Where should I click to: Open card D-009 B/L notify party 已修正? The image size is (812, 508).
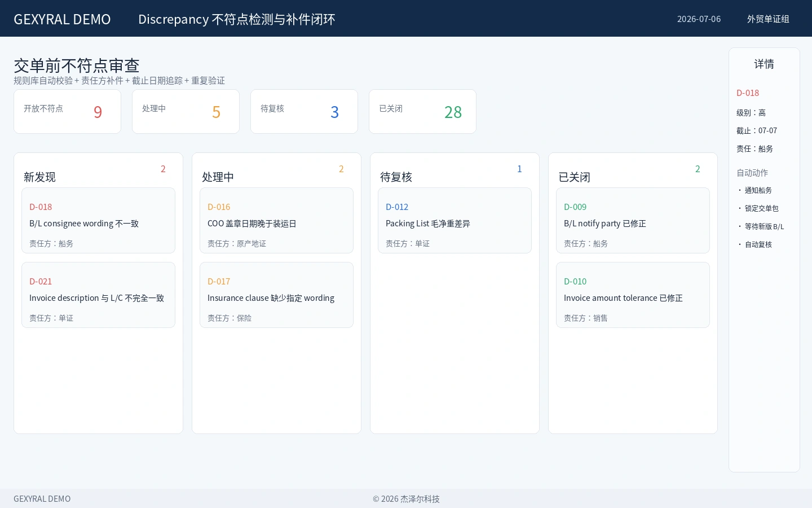[633, 221]
